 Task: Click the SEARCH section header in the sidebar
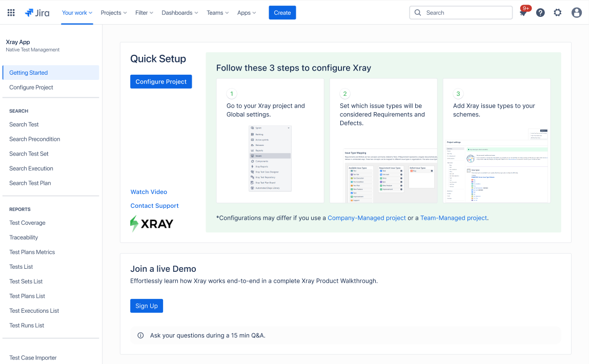(19, 111)
